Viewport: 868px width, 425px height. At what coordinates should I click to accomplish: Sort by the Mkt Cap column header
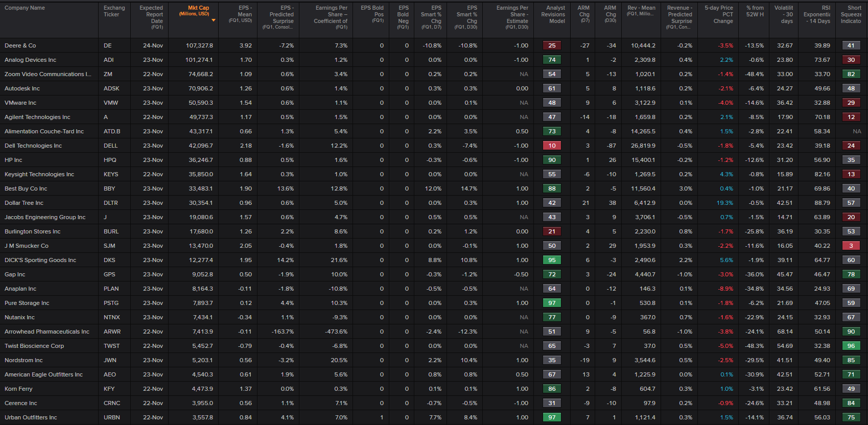point(193,11)
